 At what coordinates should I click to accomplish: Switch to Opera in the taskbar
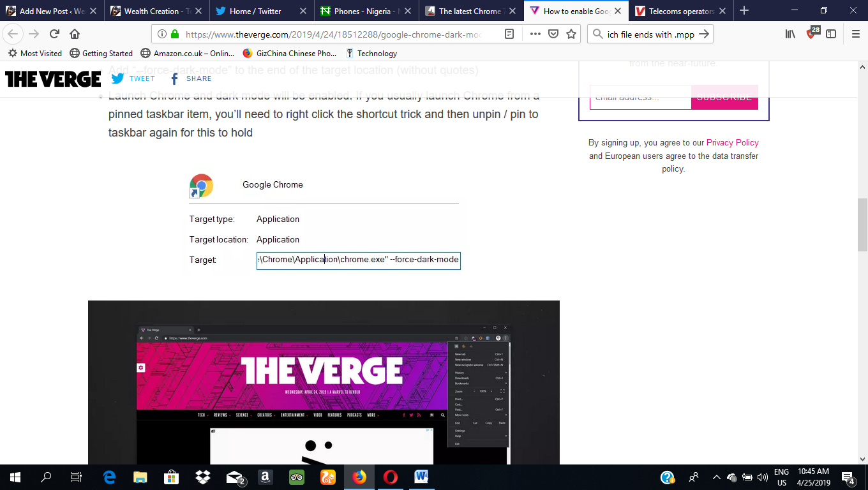(391, 477)
